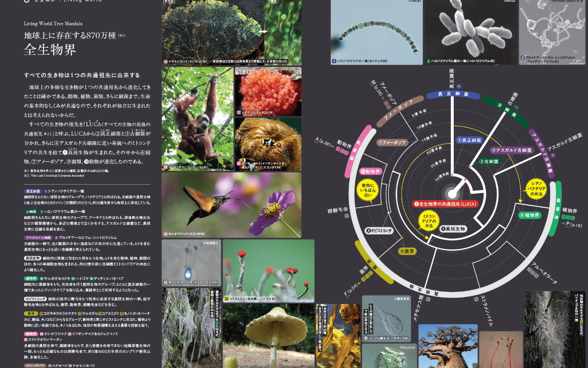This screenshot has height=368, width=588.
Task: Select the ⑥植物界 green node label
Action: click(x=530, y=216)
